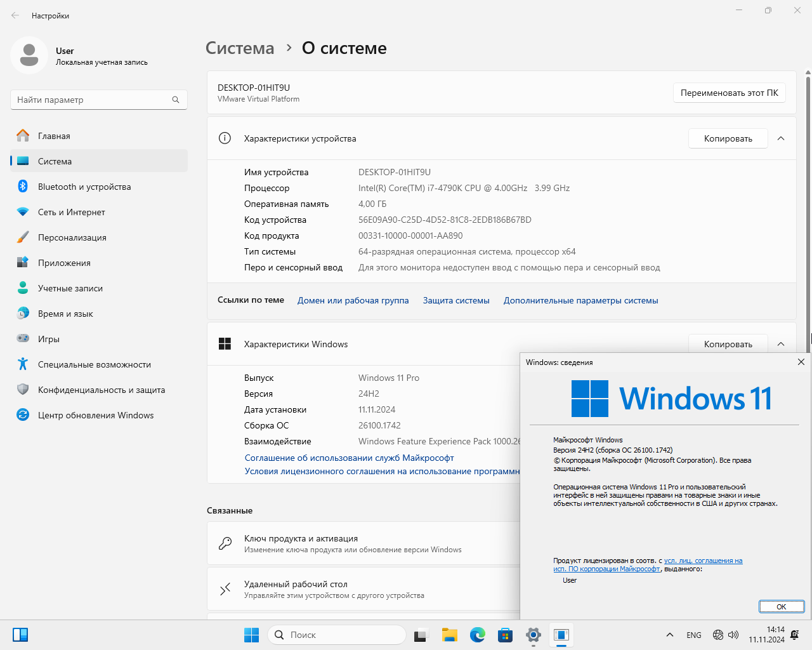The width and height of the screenshot is (812, 650).
Task: Click the Оперативная память value 4,00 ГБ
Action: [372, 204]
